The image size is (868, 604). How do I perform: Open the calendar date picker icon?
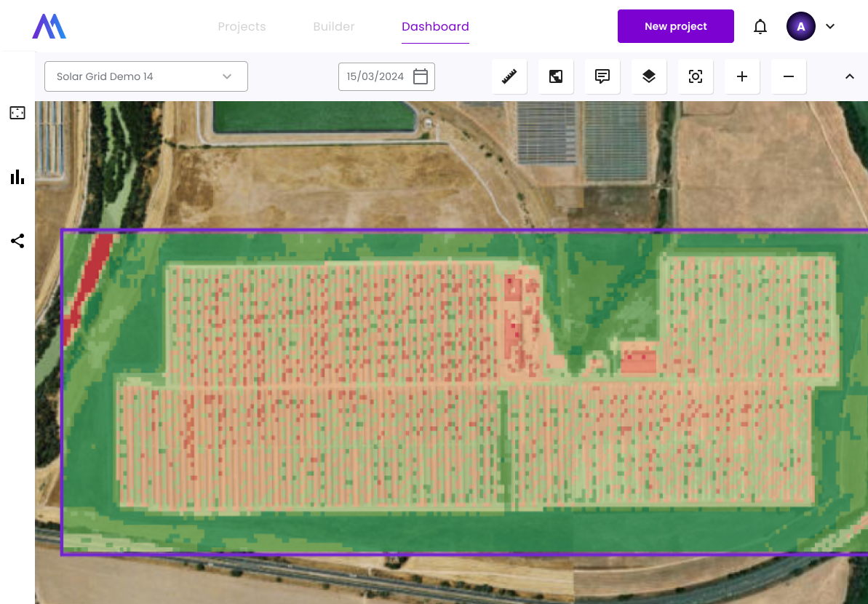click(x=421, y=76)
